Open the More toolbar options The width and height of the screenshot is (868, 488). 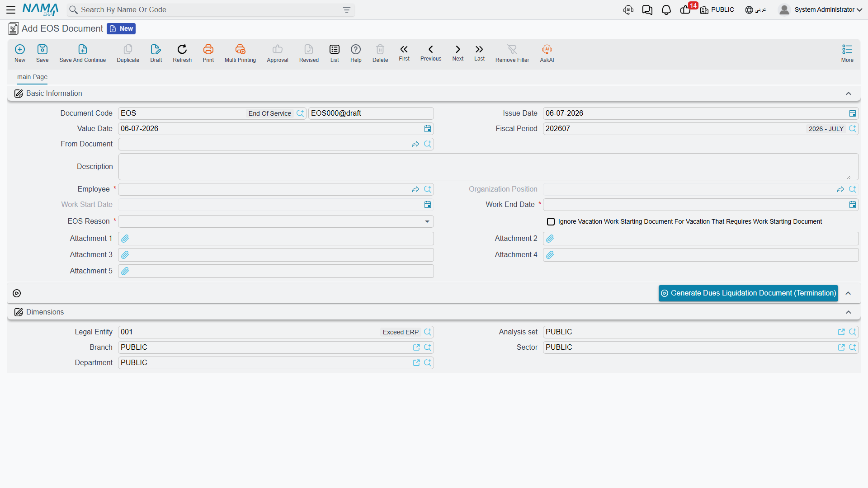pos(847,53)
